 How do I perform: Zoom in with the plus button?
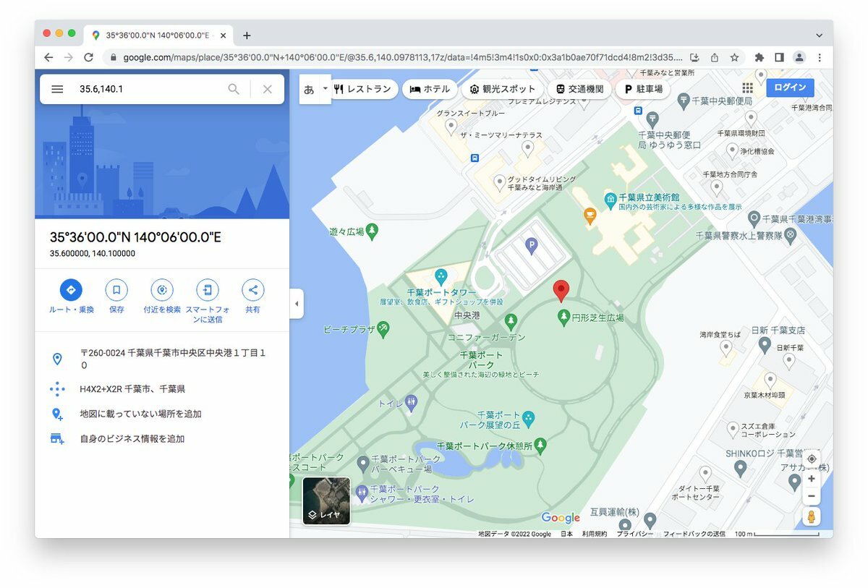pos(812,479)
